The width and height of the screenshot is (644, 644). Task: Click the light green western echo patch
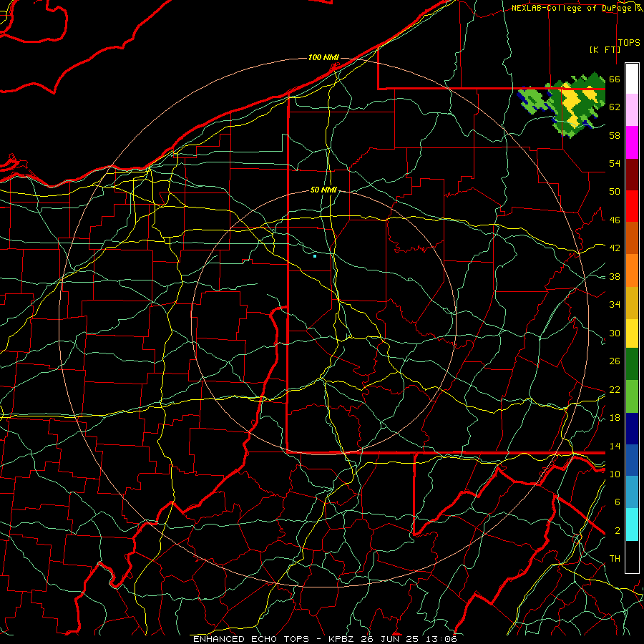(533, 101)
